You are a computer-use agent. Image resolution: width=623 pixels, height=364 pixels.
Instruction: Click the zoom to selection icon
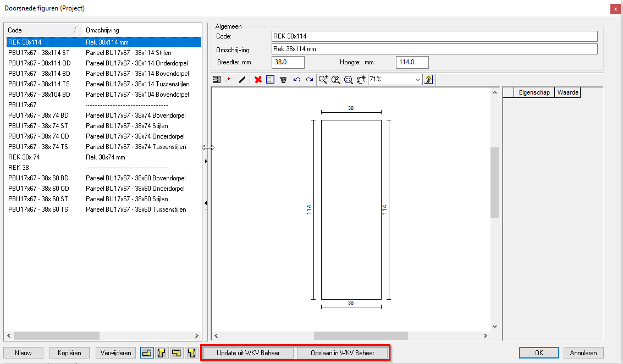(349, 79)
